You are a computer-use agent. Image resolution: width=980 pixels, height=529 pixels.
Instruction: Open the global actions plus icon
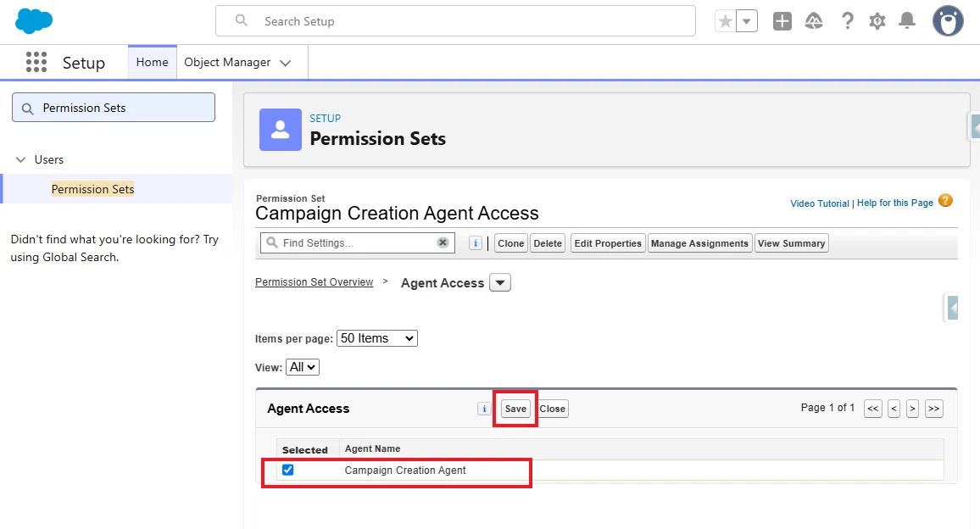(x=782, y=21)
